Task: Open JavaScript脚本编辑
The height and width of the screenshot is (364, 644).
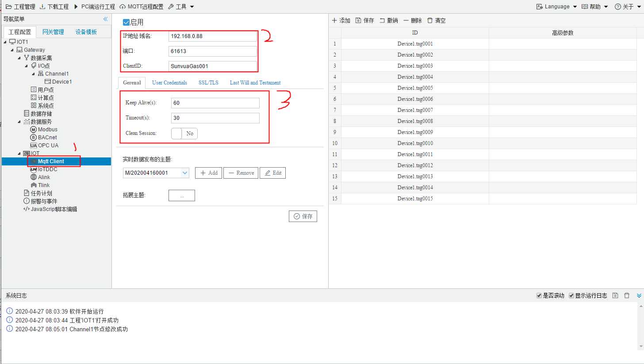Action: (x=50, y=209)
